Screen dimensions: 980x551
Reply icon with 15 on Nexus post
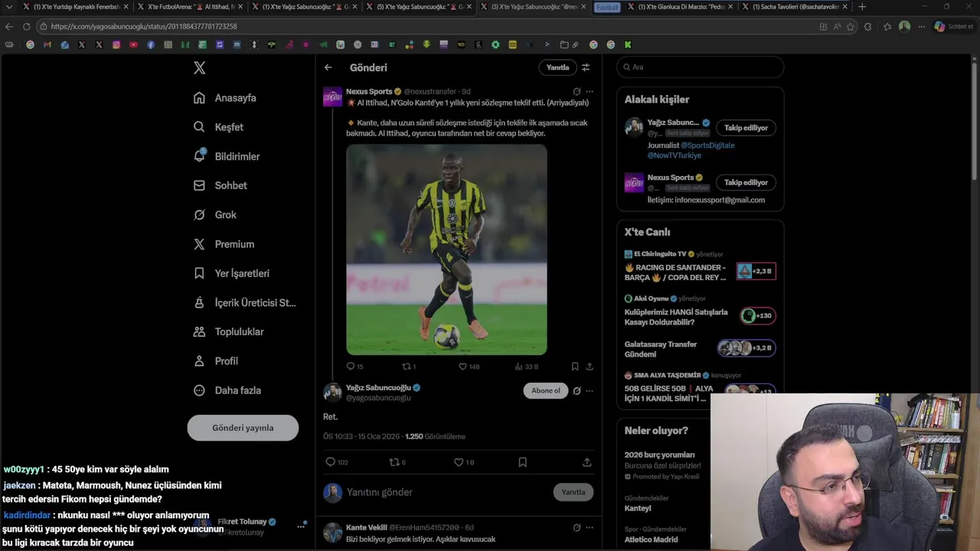[x=354, y=367]
